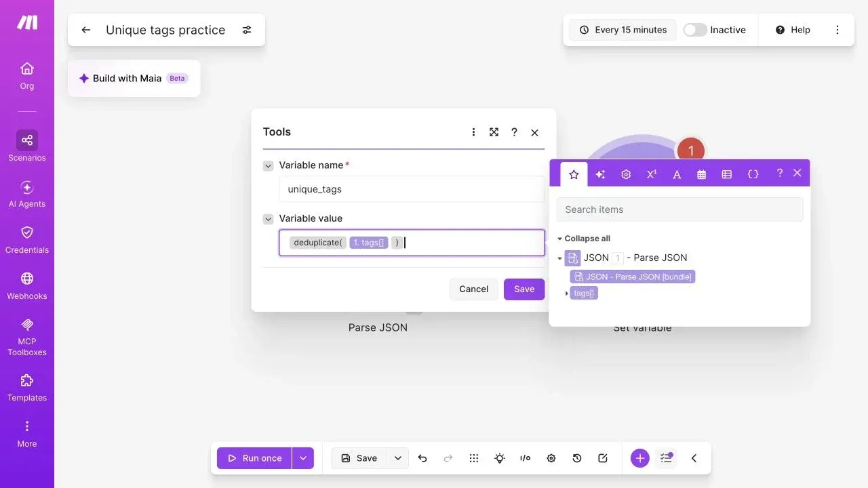Switch to the Text functions tab
Viewport: 868px width, 488px height.
pyautogui.click(x=677, y=174)
